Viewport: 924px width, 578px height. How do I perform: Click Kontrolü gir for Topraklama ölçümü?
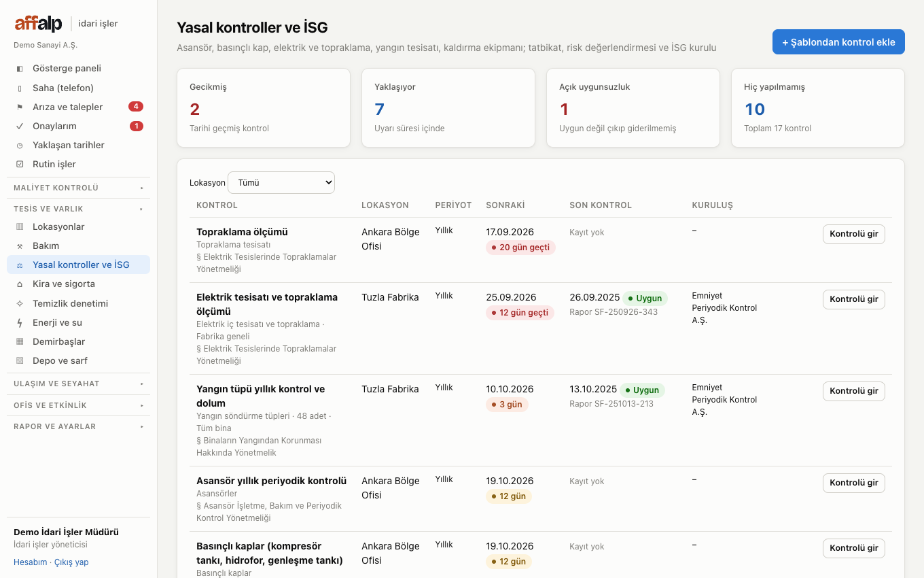tap(854, 234)
